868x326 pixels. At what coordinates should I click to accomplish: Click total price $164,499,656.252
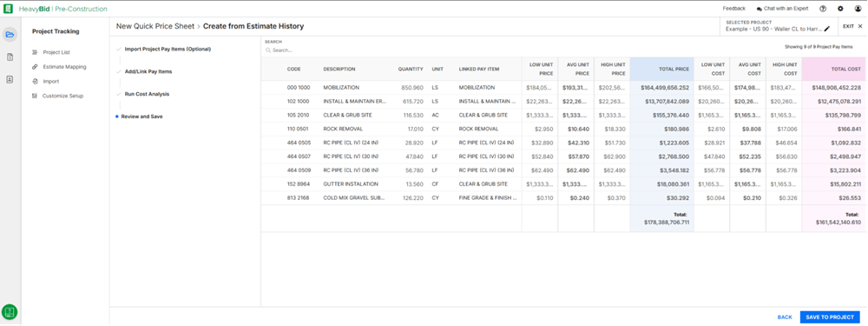[665, 88]
